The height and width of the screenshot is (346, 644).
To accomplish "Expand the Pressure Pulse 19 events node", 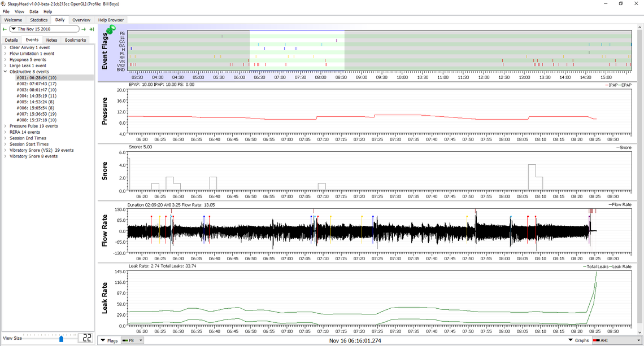I will (x=5, y=126).
